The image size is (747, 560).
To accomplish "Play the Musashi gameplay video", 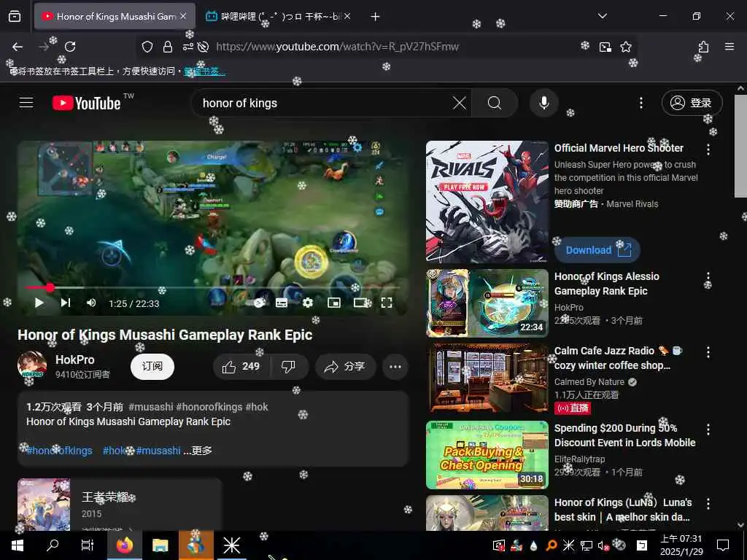I will 39,303.
